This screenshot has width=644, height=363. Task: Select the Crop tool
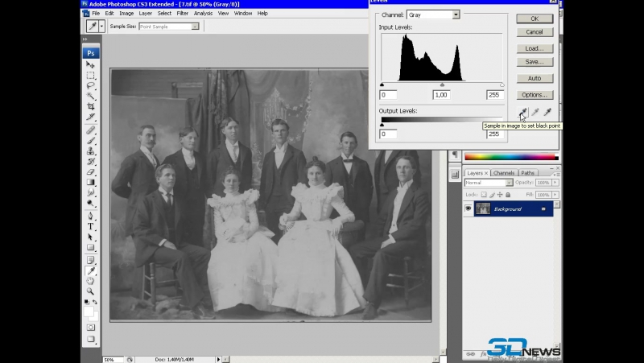coord(90,106)
